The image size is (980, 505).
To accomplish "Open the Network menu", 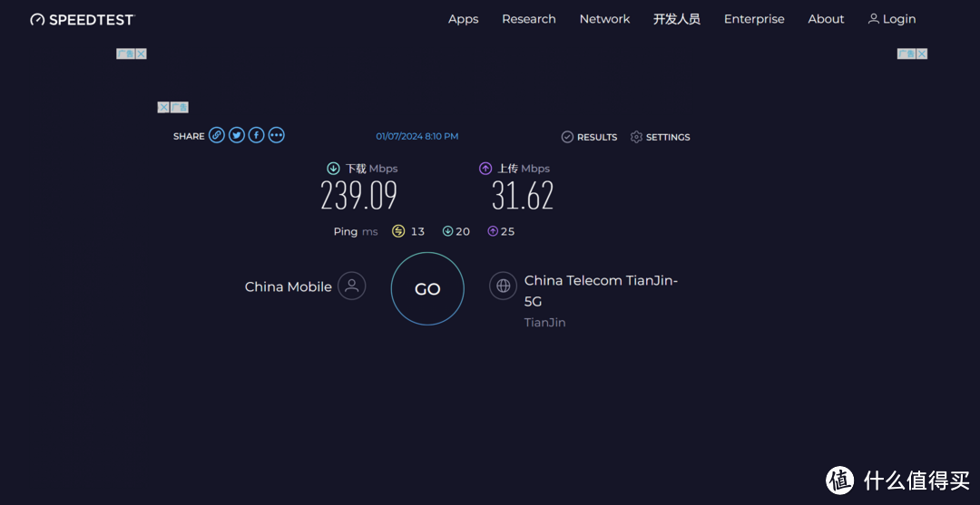I will [604, 19].
